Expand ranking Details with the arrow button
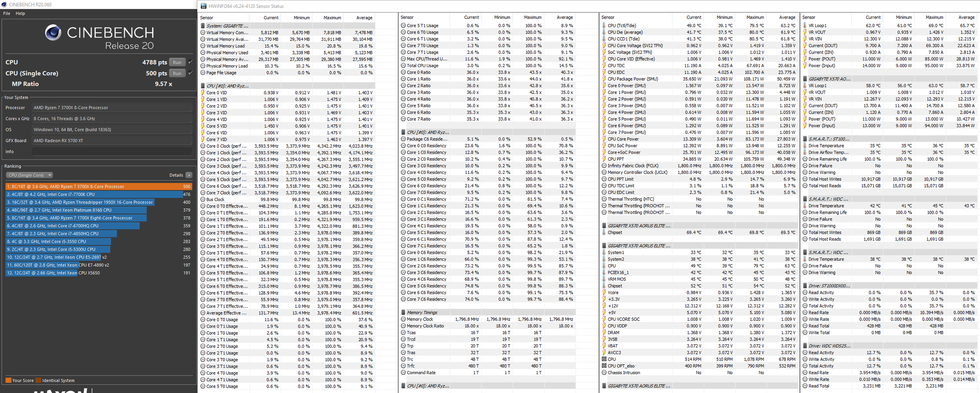 click(x=189, y=175)
